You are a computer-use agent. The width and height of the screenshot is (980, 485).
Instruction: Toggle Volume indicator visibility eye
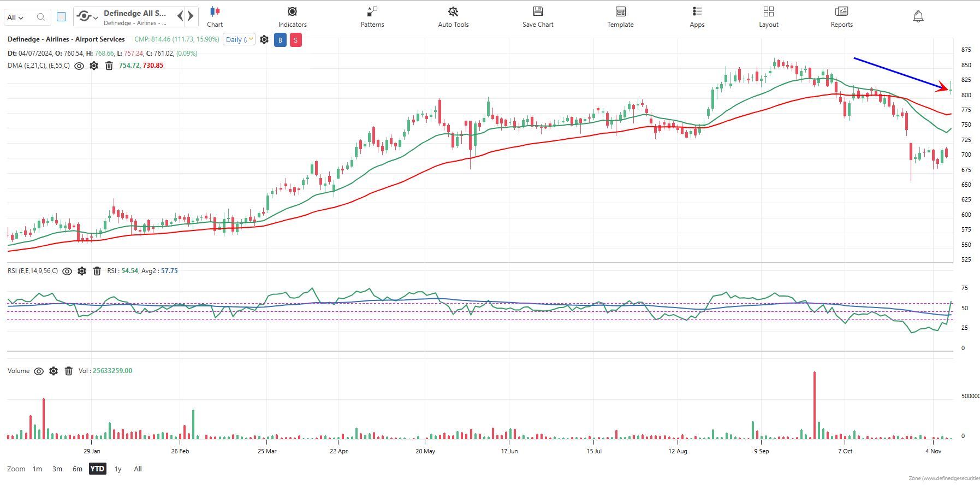coord(39,371)
